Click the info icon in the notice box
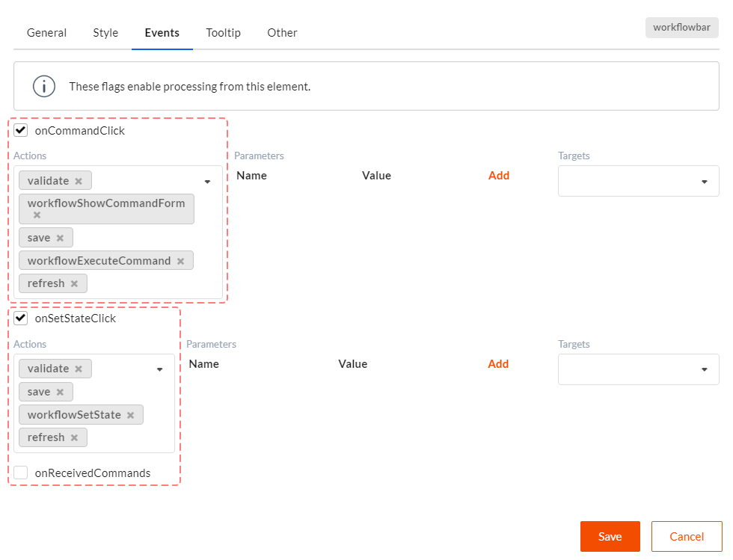This screenshot has height=560, width=733. (x=44, y=87)
